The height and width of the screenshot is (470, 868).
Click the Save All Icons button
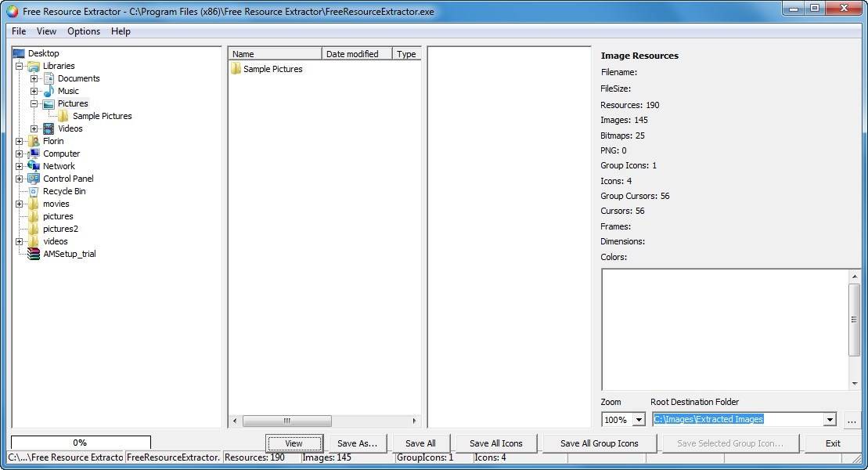coord(495,443)
